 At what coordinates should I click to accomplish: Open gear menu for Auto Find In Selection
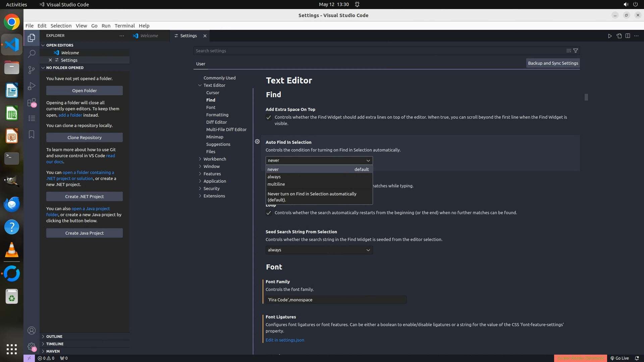(x=257, y=142)
